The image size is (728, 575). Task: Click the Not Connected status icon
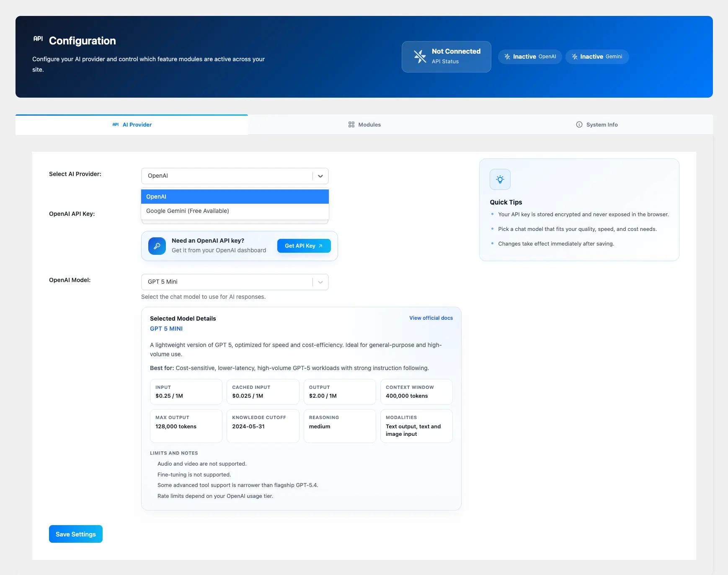420,57
